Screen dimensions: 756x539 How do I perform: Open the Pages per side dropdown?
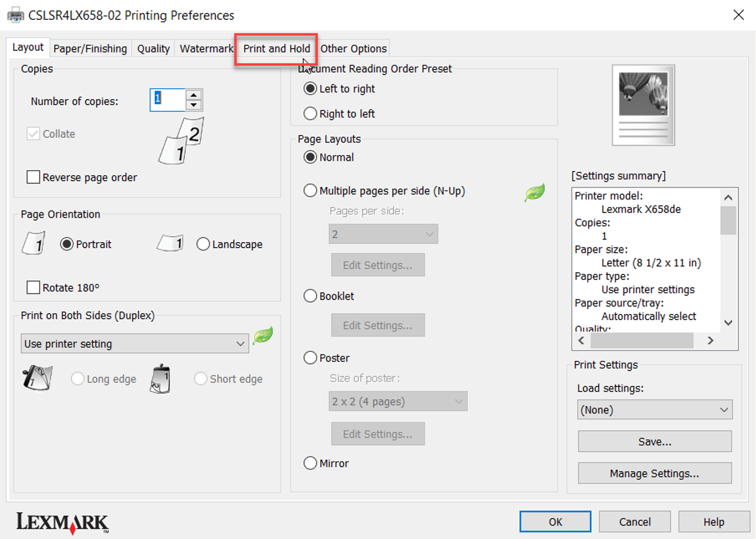pos(383,234)
